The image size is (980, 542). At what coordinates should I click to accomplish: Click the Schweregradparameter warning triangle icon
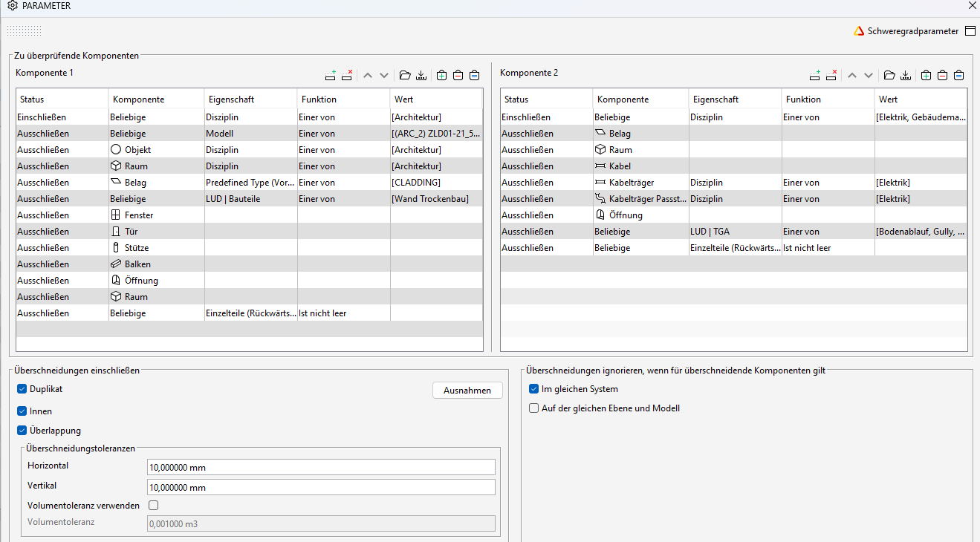pyautogui.click(x=860, y=31)
